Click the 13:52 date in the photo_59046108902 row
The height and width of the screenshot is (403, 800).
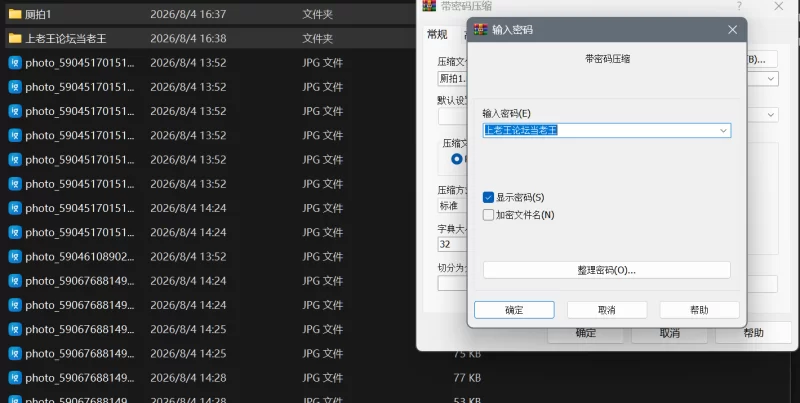(x=188, y=257)
